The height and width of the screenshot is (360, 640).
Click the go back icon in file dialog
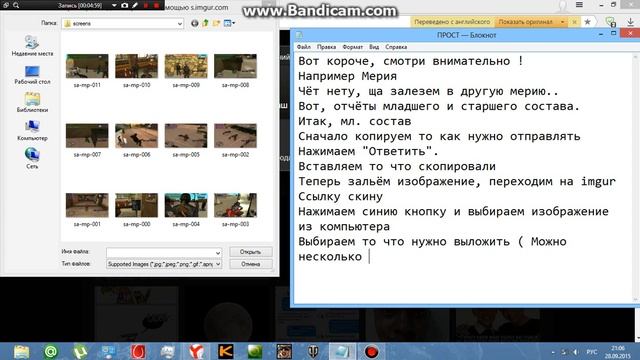195,23
